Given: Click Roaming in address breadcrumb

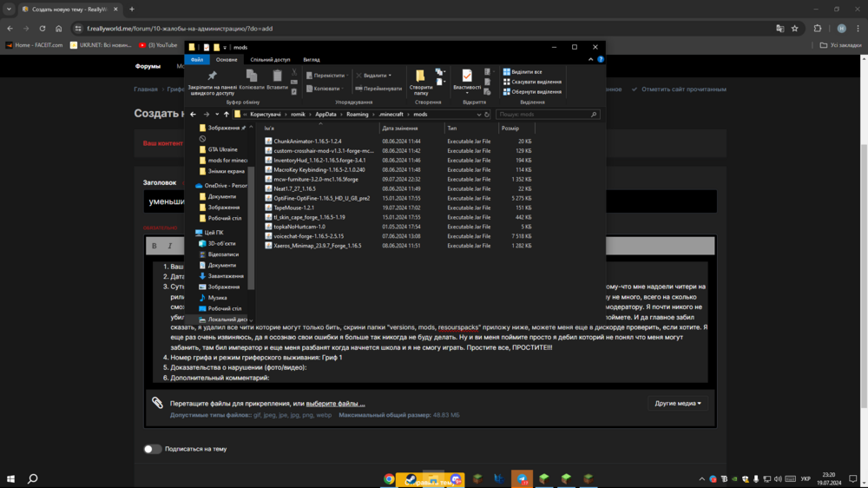Looking at the screenshot, I should [357, 115].
